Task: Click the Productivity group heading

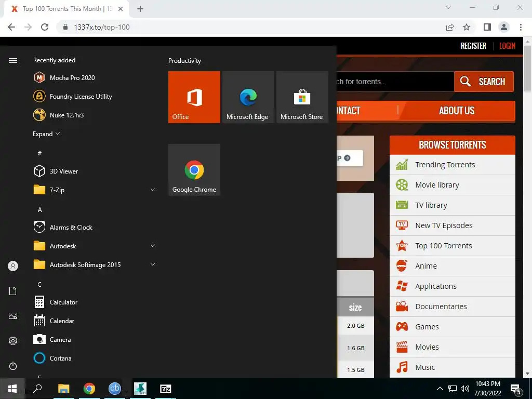Action: 184,61
